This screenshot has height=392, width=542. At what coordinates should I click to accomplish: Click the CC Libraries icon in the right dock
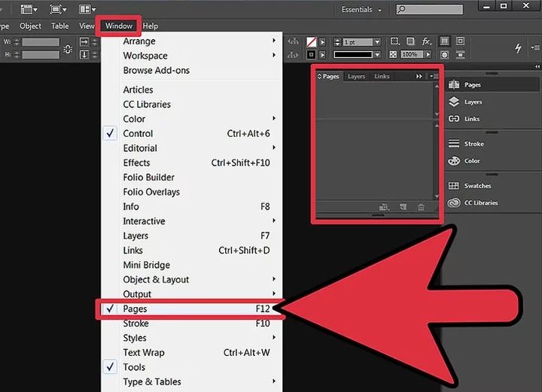(x=454, y=202)
